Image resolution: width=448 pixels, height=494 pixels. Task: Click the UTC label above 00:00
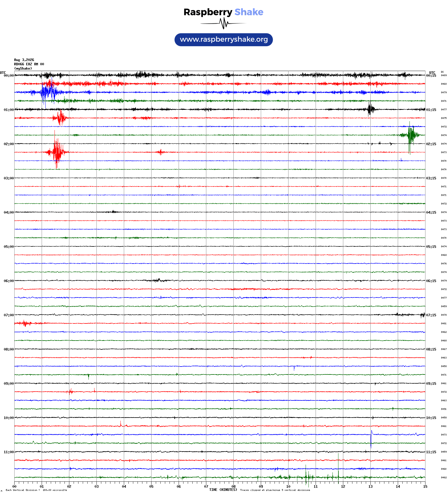tap(3, 72)
